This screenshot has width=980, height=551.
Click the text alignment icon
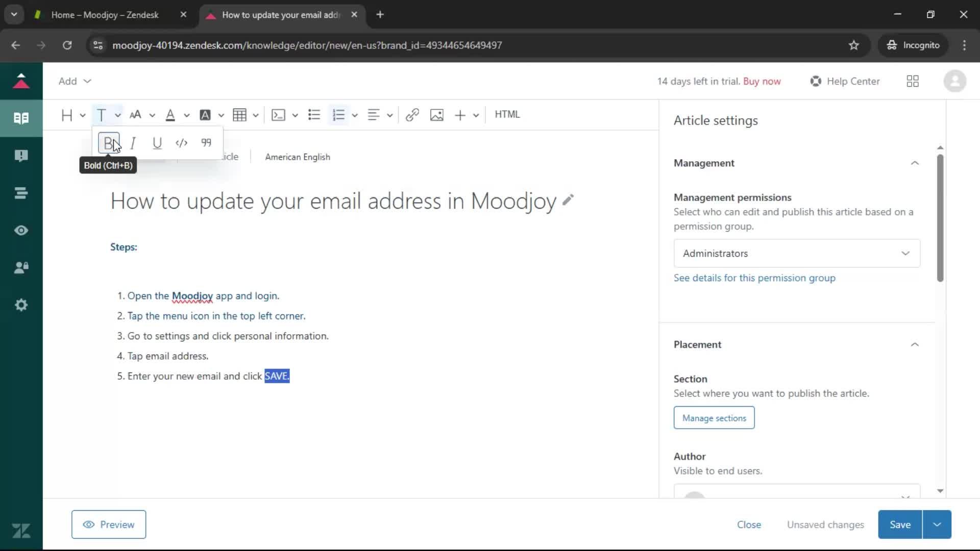(x=374, y=115)
